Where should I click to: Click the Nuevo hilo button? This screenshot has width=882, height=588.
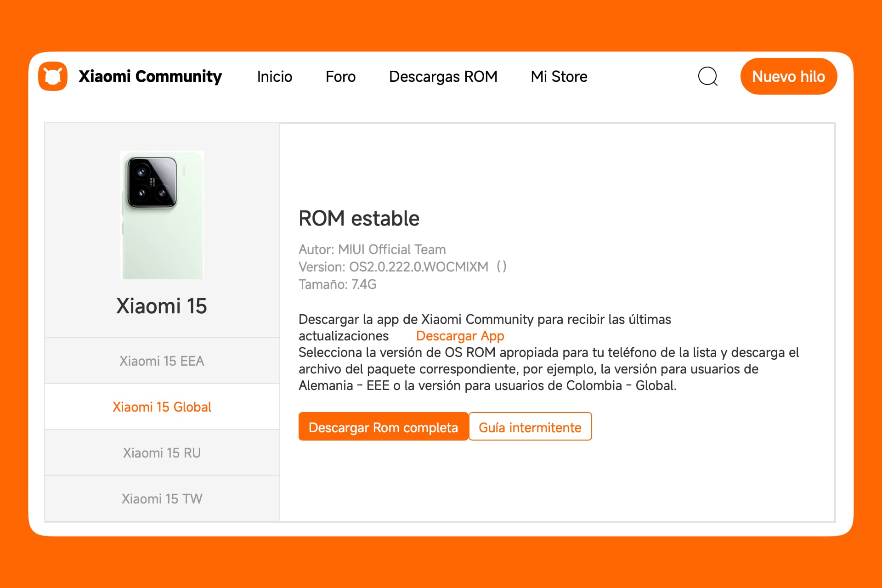click(788, 76)
